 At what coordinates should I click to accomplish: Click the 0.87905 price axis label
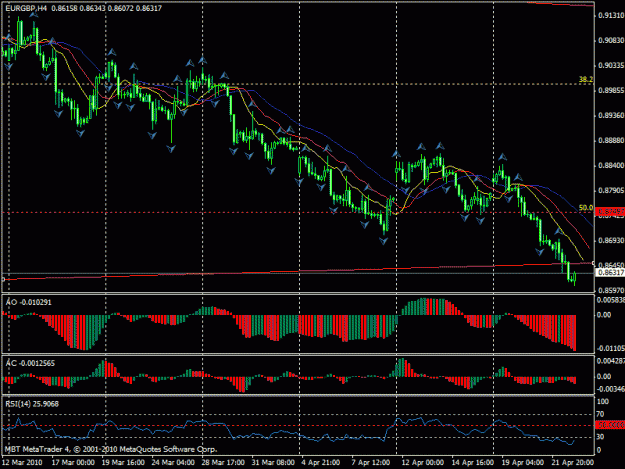tap(611, 190)
